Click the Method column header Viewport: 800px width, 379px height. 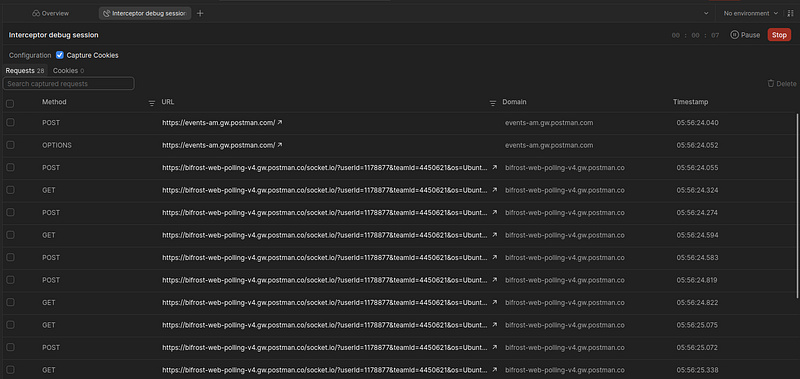pyautogui.click(x=54, y=102)
